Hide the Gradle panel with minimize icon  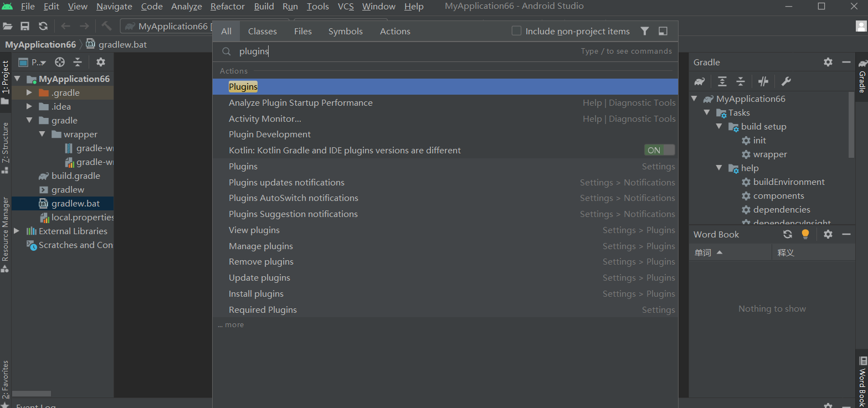click(846, 62)
